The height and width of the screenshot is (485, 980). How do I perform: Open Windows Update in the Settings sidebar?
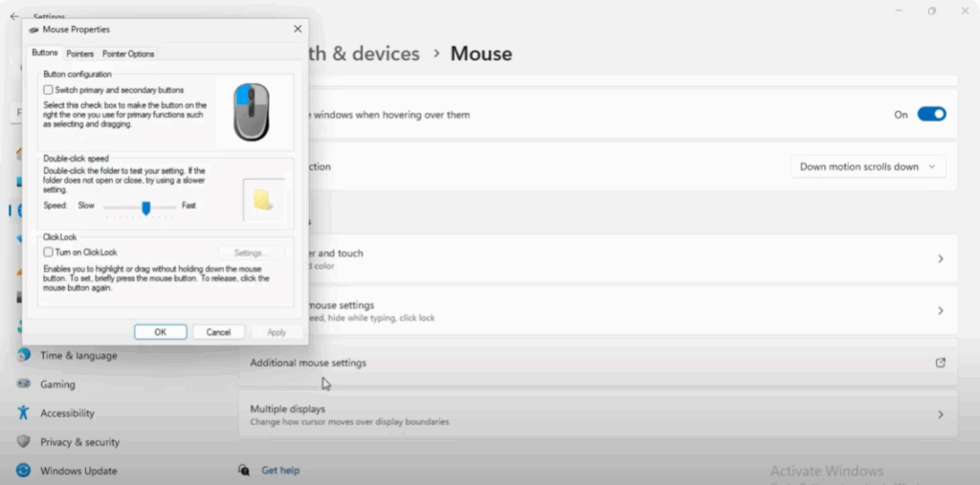[78, 471]
